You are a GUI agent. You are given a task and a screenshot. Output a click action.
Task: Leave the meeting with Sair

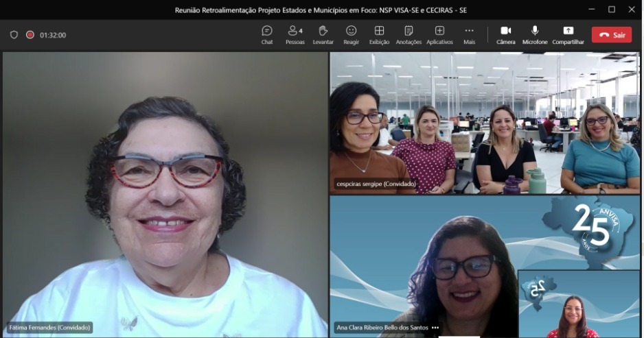point(612,35)
